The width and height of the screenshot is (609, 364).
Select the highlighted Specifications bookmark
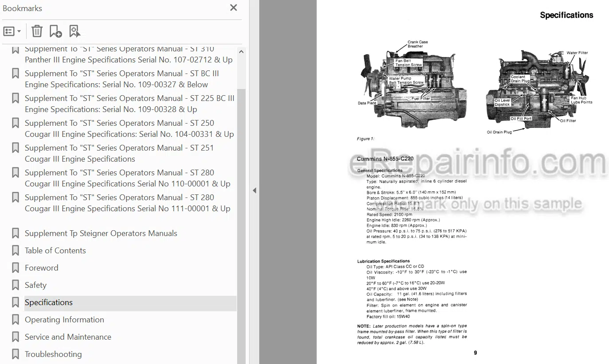point(49,302)
